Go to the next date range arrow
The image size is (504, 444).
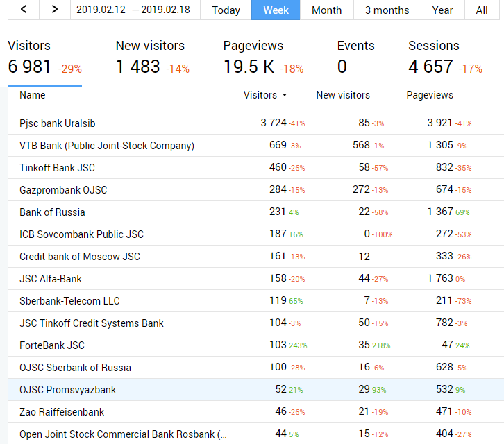55,10
